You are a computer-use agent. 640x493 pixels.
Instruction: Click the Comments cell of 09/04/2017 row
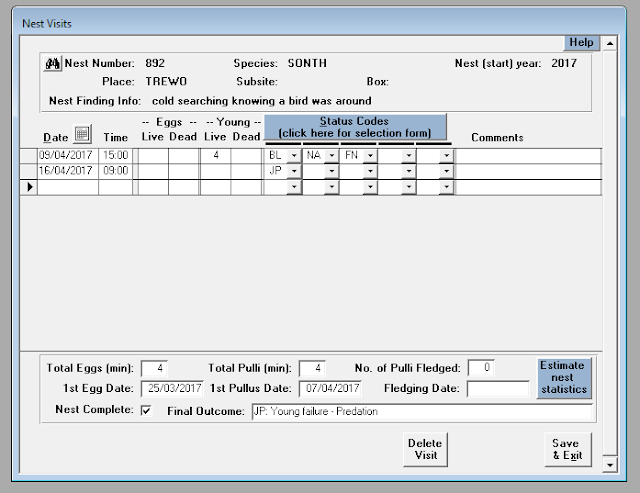pyautogui.click(x=528, y=155)
